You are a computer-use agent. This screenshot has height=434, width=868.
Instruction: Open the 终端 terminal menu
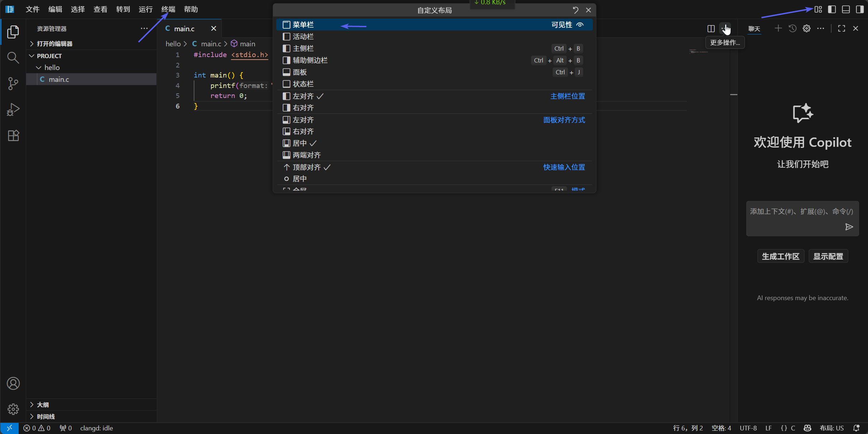[168, 9]
